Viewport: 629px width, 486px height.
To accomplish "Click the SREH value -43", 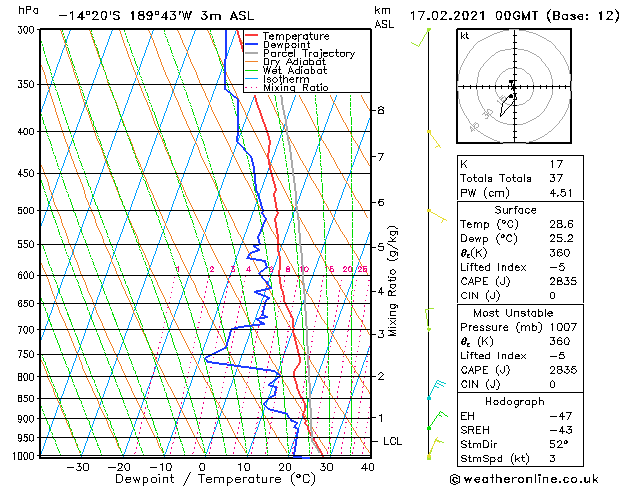I will 561,430.
